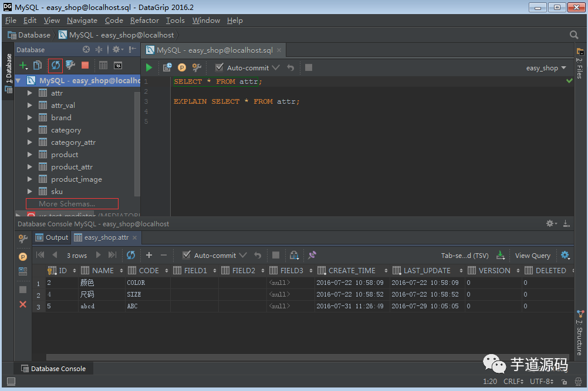Close the easy_shop@localhost.sql editor tab
Screen dimensions: 588x391
pos(279,50)
